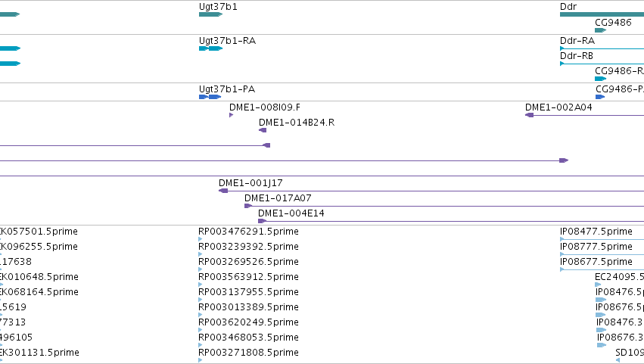
Task: Select the DME1-001J17 feature arrowhead
Action: click(223, 191)
